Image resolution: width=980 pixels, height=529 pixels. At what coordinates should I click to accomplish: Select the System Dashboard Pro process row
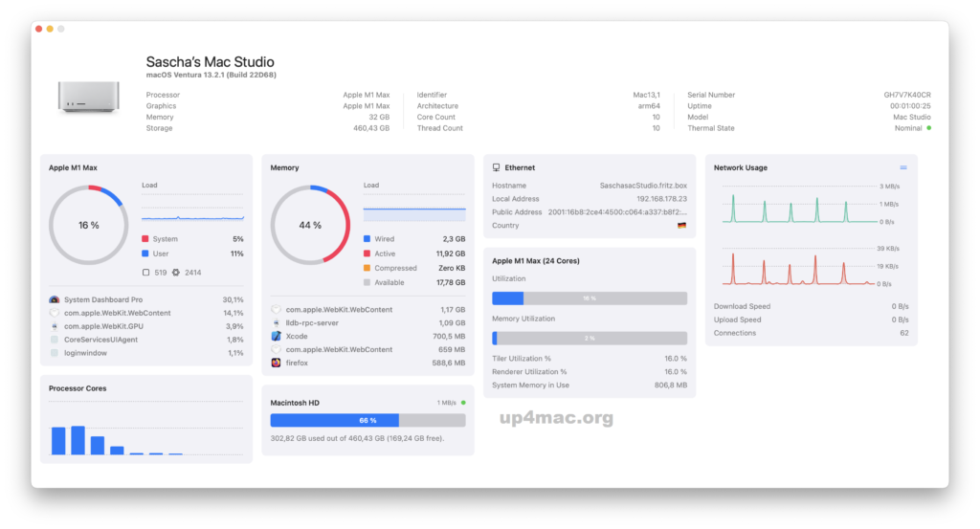coord(145,299)
